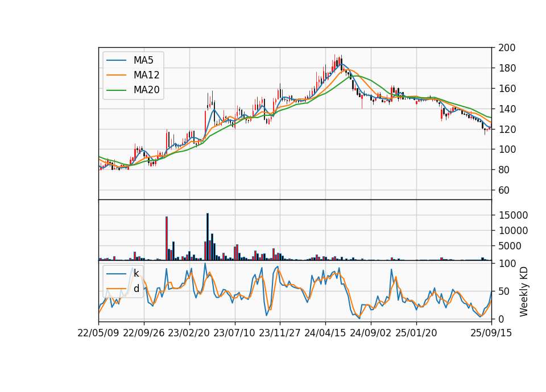This screenshot has width=546, height=392.
Task: Click the 22/05/09 date tick label
Action: click(x=98, y=333)
